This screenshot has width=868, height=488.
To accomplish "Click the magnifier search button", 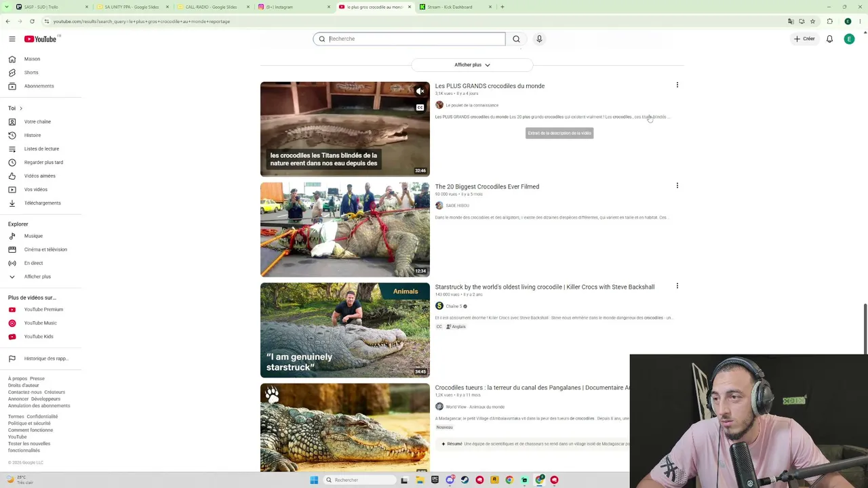I will pyautogui.click(x=516, y=39).
